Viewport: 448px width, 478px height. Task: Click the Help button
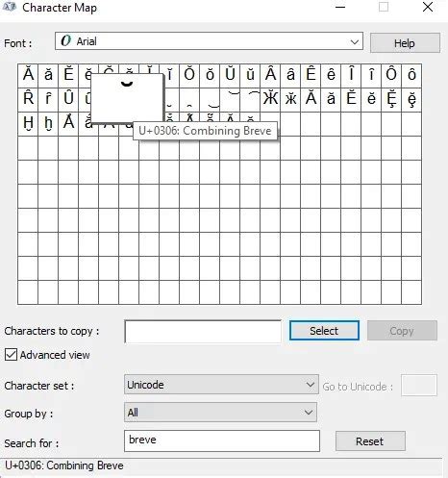(x=405, y=43)
